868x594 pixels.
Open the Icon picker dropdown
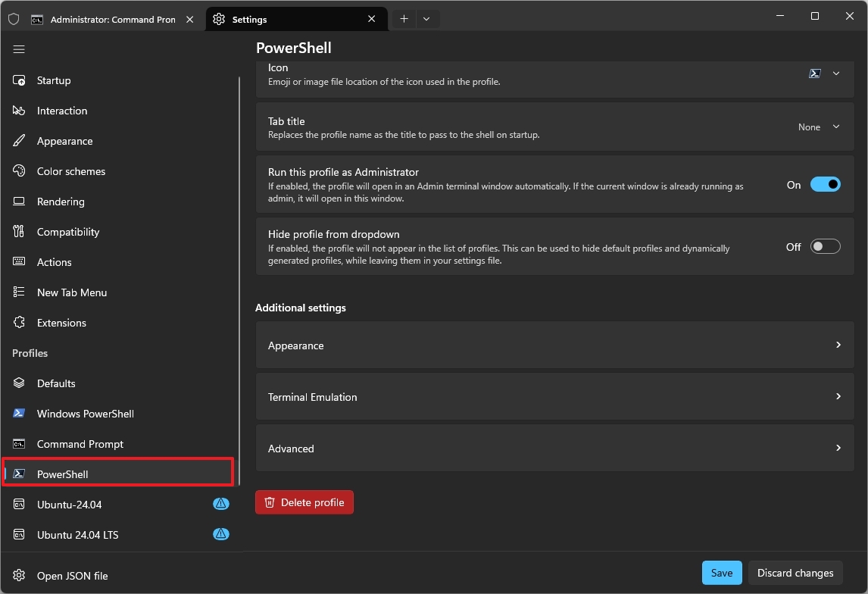[x=824, y=73]
